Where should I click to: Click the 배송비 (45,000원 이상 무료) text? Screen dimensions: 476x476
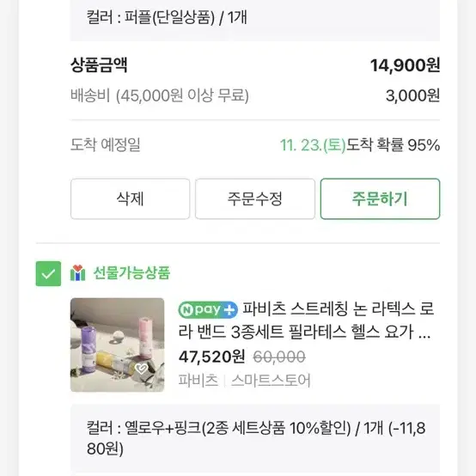click(160, 95)
